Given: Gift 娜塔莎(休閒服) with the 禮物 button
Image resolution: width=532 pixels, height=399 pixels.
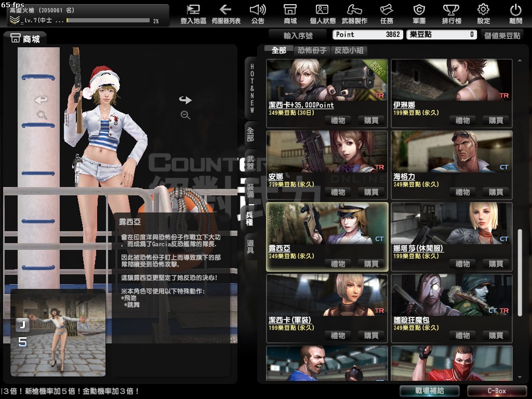Looking at the screenshot, I should tap(463, 263).
